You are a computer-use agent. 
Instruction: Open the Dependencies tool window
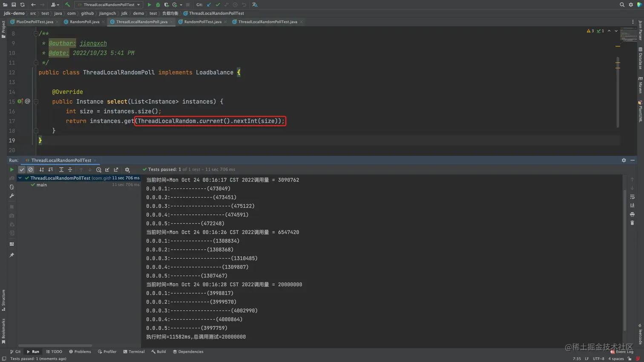coord(188,352)
